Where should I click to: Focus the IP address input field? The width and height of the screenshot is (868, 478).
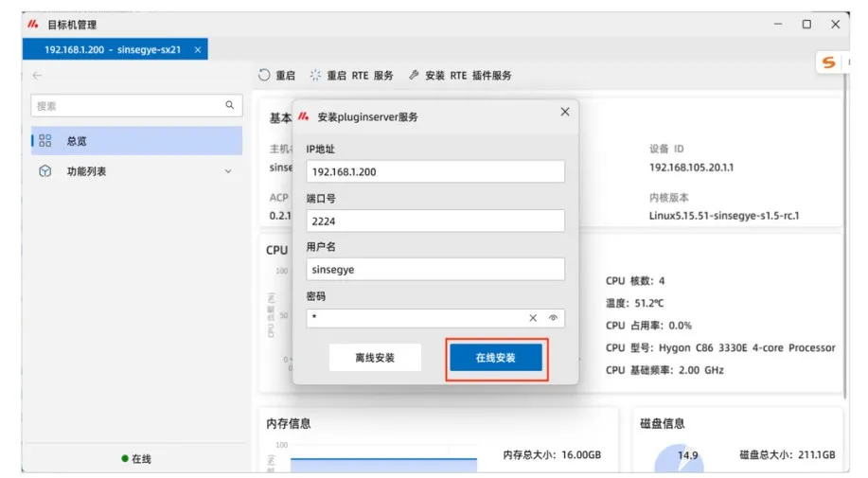435,171
